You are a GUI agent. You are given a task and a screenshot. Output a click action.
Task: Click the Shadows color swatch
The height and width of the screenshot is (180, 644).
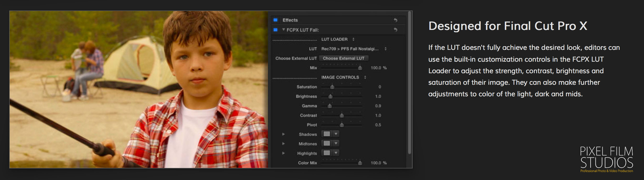(327, 134)
